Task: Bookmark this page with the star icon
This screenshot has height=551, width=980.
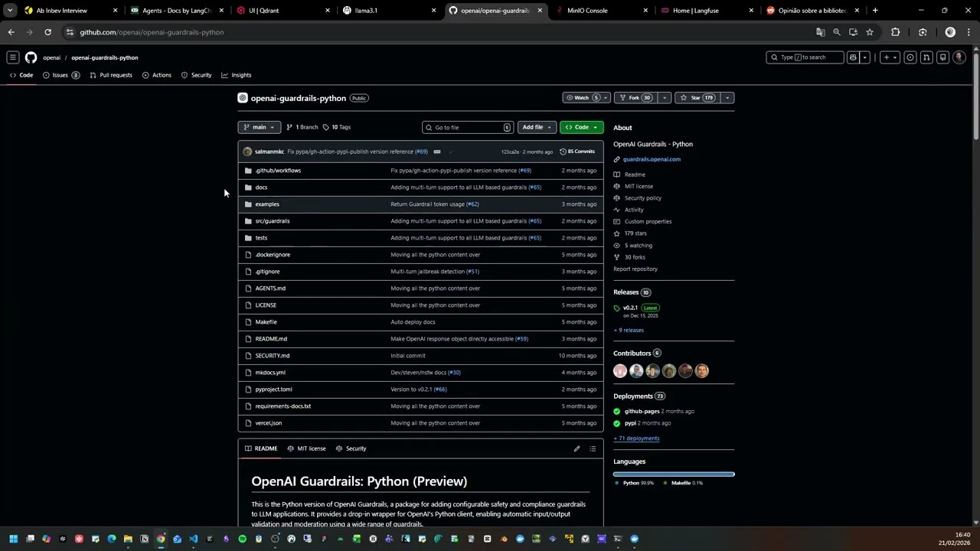Action: tap(870, 32)
